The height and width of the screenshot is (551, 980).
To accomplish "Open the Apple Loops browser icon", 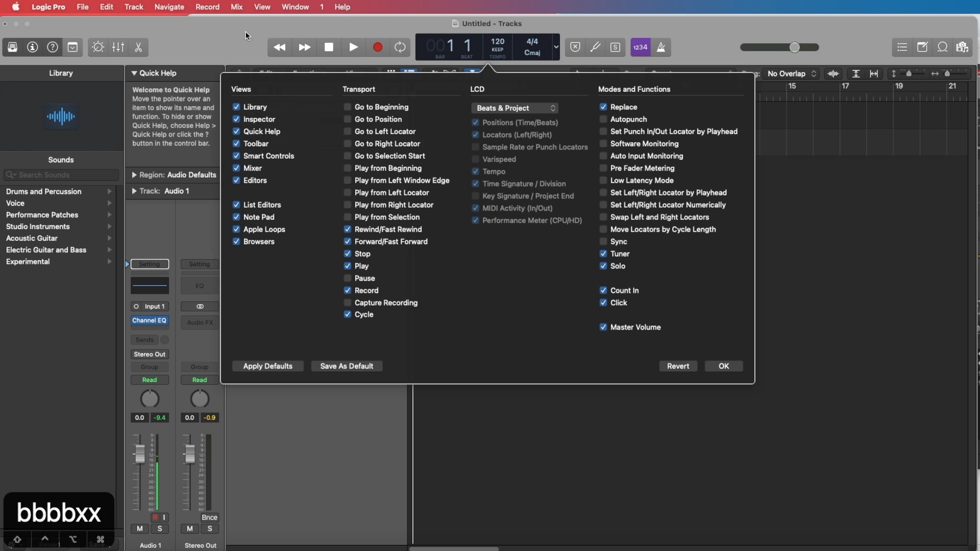I will click(x=943, y=47).
